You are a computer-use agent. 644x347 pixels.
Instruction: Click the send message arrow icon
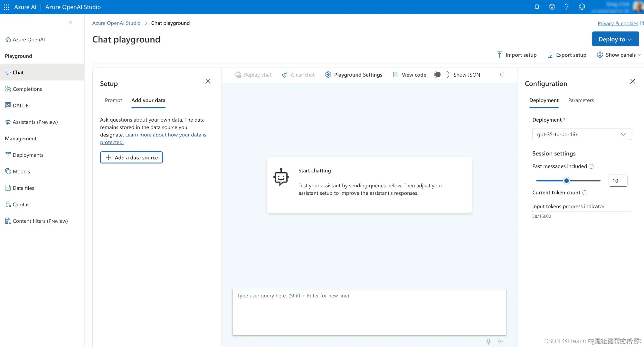[500, 342]
